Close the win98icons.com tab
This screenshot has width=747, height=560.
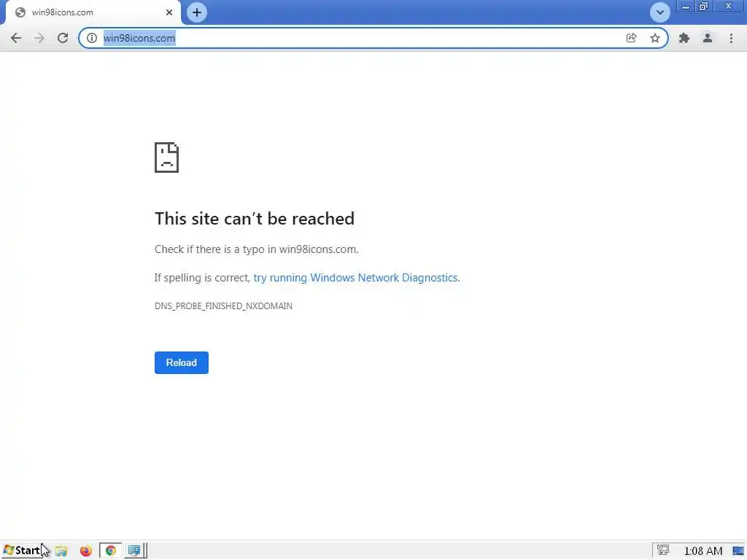pyautogui.click(x=169, y=12)
